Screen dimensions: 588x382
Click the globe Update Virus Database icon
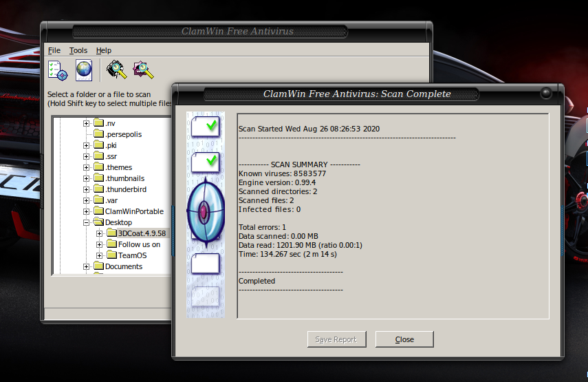point(84,70)
